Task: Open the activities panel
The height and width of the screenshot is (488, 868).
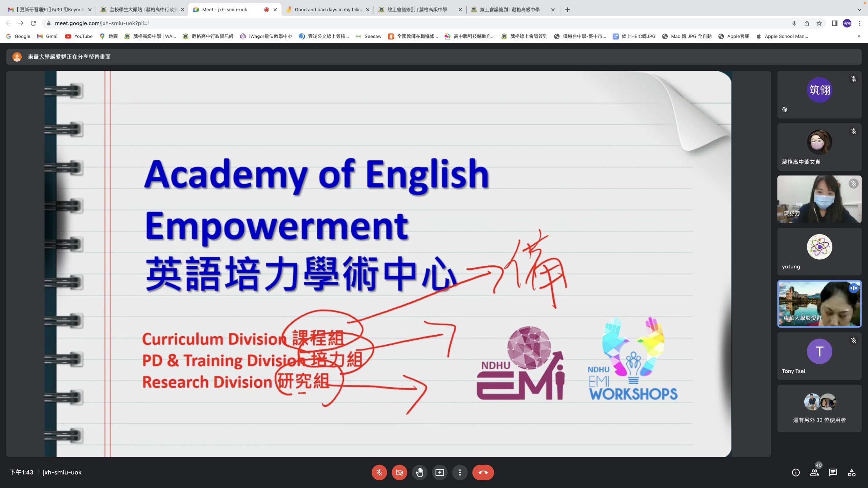Action: [x=852, y=472]
